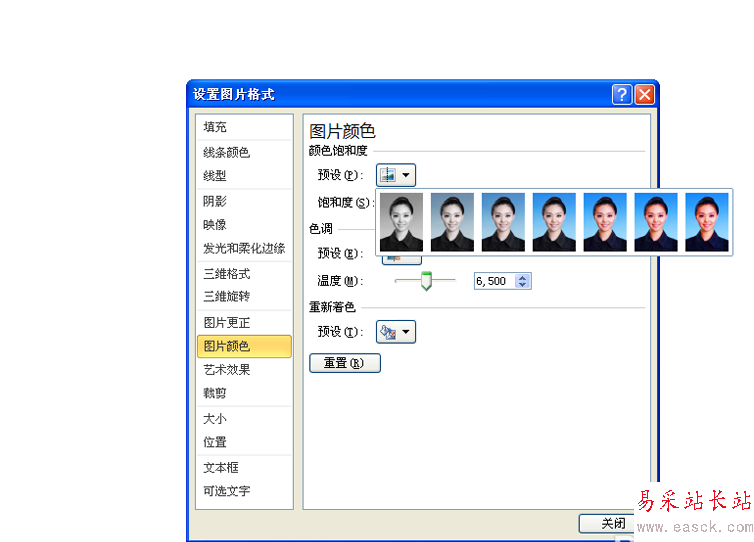
Task: Decrease temperature with the down spinner arrow
Action: pyautogui.click(x=523, y=285)
